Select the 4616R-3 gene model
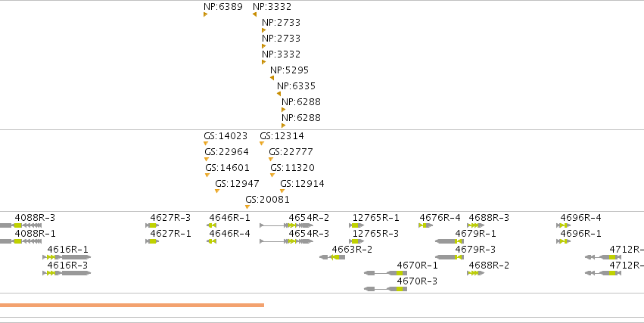Screen dimensions: 644x323 coord(67,273)
